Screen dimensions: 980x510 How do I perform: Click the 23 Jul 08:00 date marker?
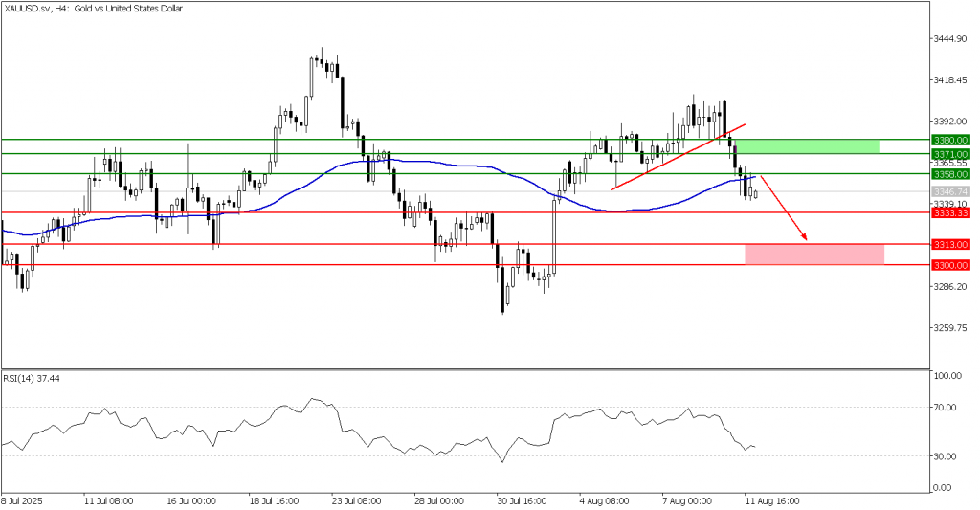tap(354, 500)
